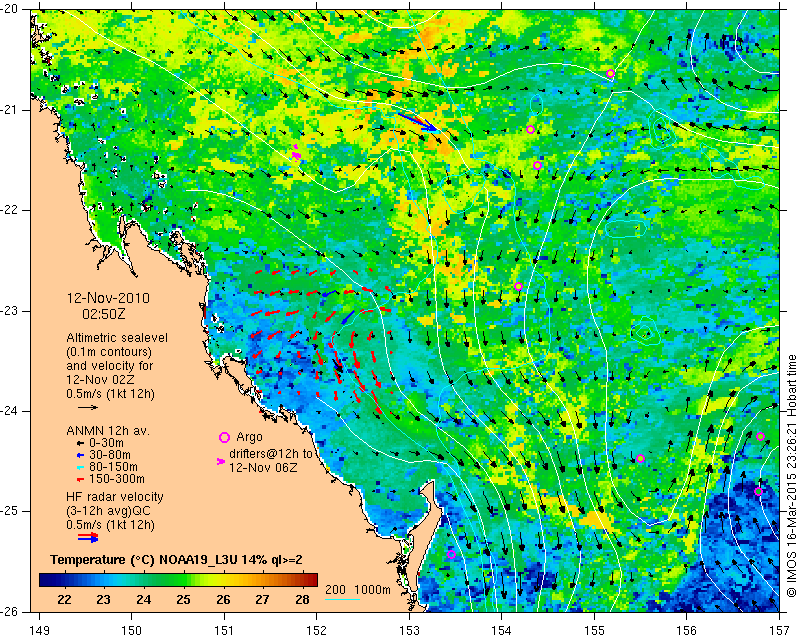This screenshot has height=640, width=800.
Task: Click the magenta drifter symbol in the legend
Action: (220, 461)
